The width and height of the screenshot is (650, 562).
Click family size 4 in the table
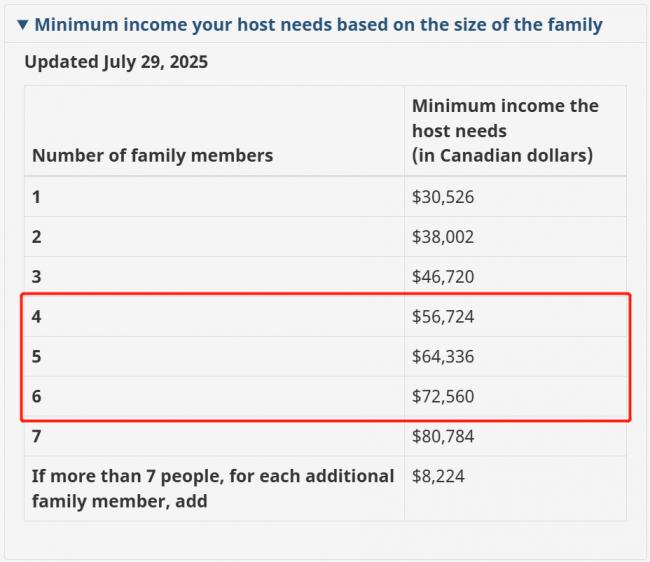click(37, 317)
